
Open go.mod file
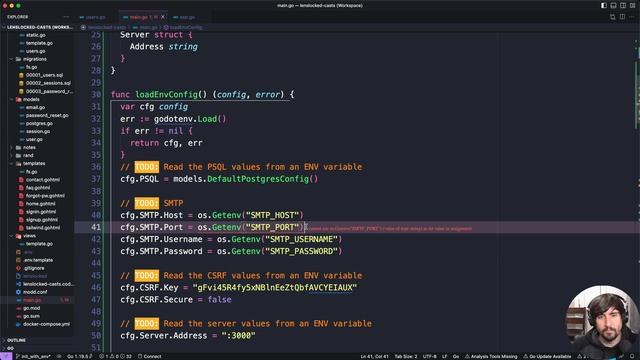coord(31,308)
